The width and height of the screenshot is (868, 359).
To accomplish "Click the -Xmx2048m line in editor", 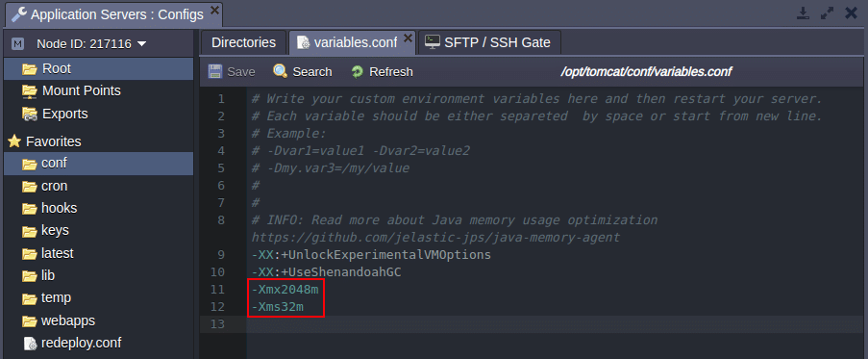I will 285,289.
